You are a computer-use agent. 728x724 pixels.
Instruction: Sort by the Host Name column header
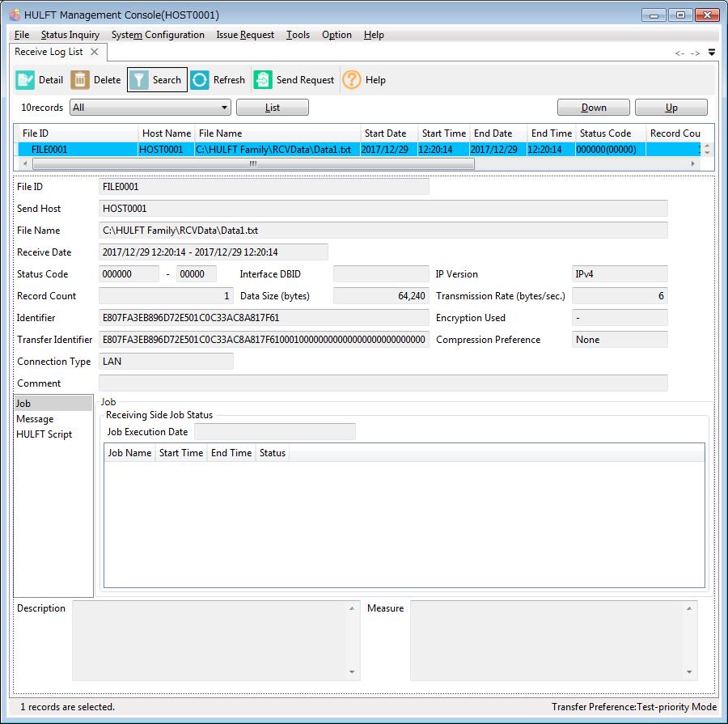(x=166, y=133)
